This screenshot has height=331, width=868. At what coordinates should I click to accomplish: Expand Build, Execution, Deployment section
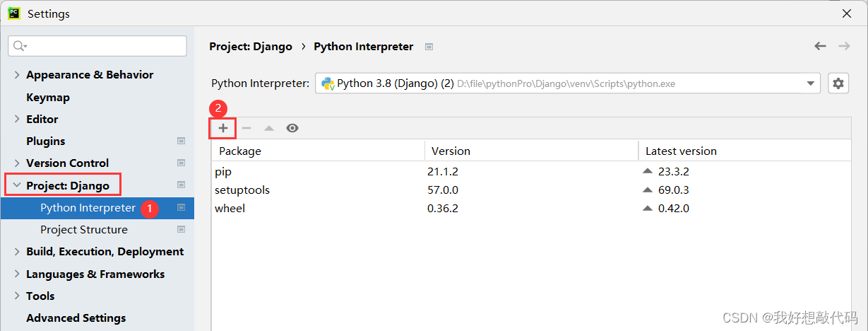(x=17, y=251)
